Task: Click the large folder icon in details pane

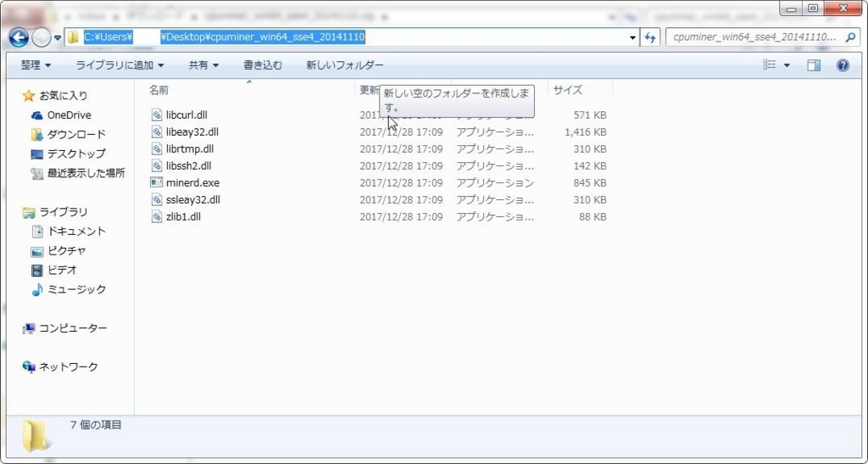Action: coord(36,436)
